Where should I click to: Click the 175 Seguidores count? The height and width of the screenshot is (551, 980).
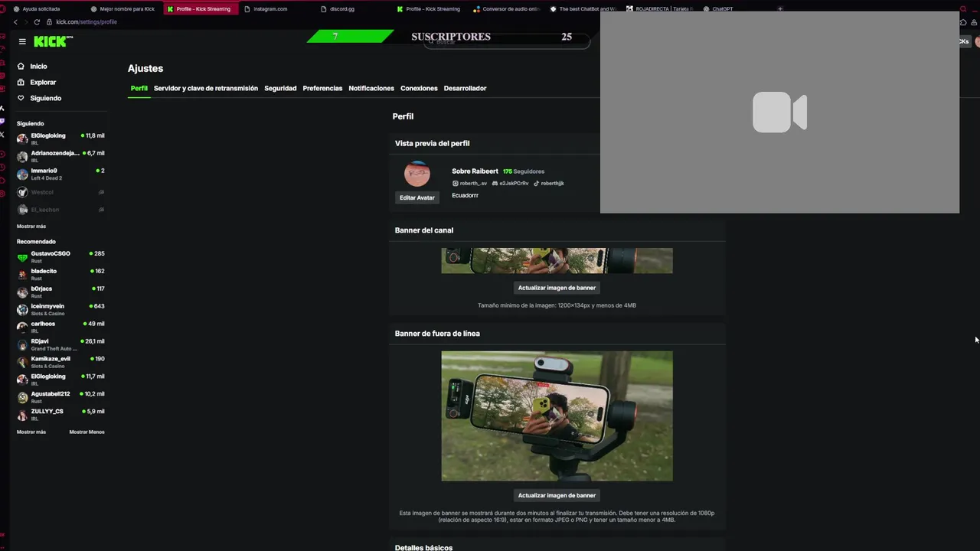[524, 171]
